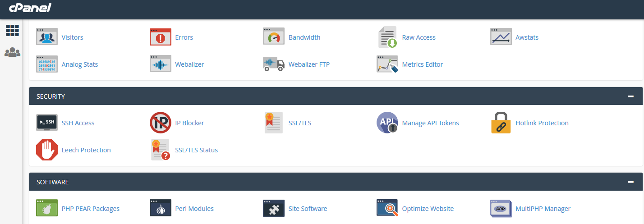Open the Raw Access link

(419, 37)
